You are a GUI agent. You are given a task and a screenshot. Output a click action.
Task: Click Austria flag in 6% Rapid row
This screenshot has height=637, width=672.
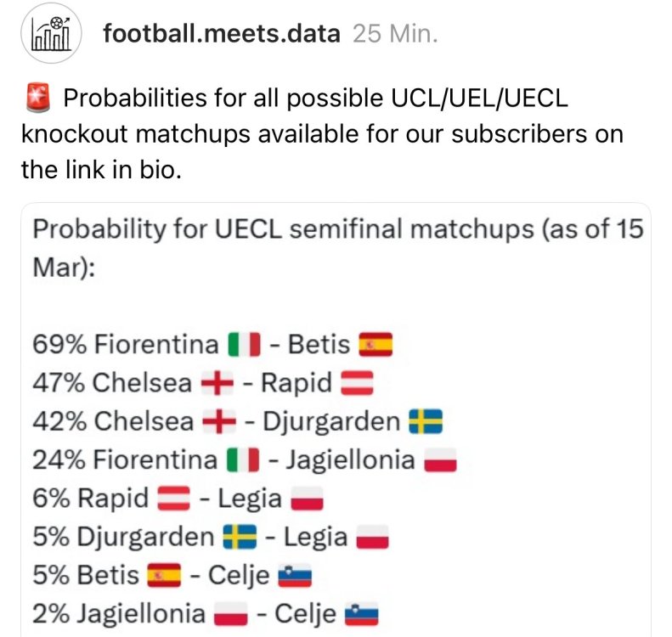click(177, 499)
